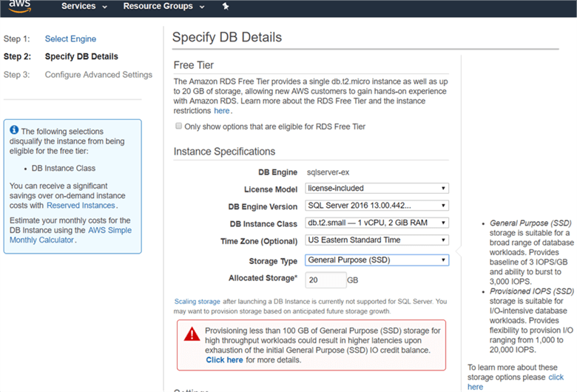
Task: Click the 'Instance Specifications' heading
Action: tap(224, 152)
